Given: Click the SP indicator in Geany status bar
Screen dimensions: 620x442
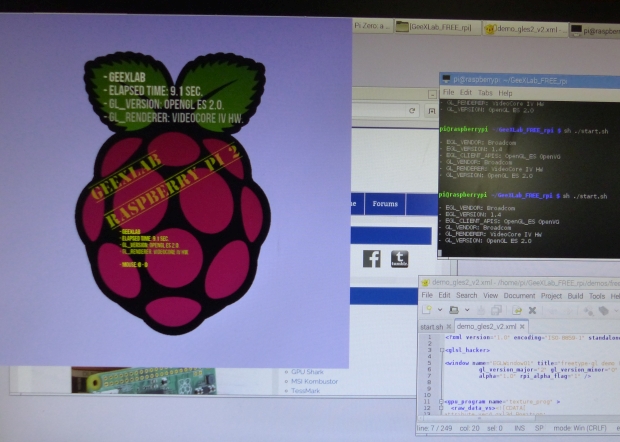Looking at the screenshot, I should pyautogui.click(x=539, y=428).
